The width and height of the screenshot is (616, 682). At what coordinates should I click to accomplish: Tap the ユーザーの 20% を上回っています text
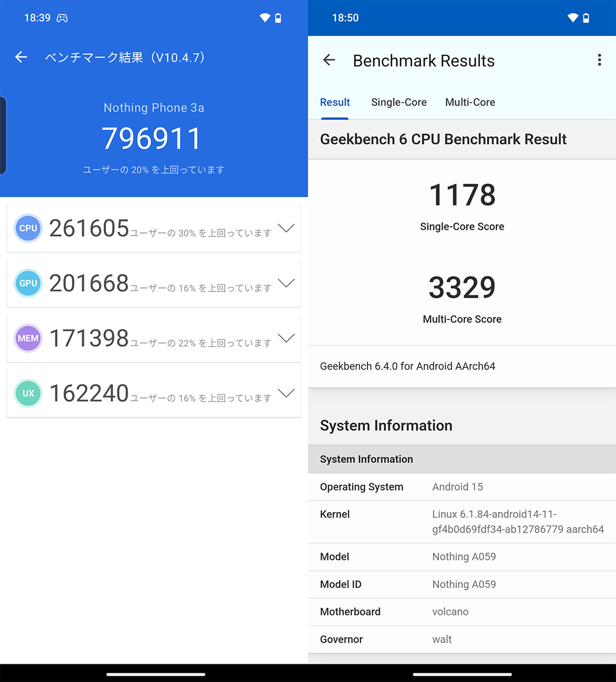[x=153, y=169]
